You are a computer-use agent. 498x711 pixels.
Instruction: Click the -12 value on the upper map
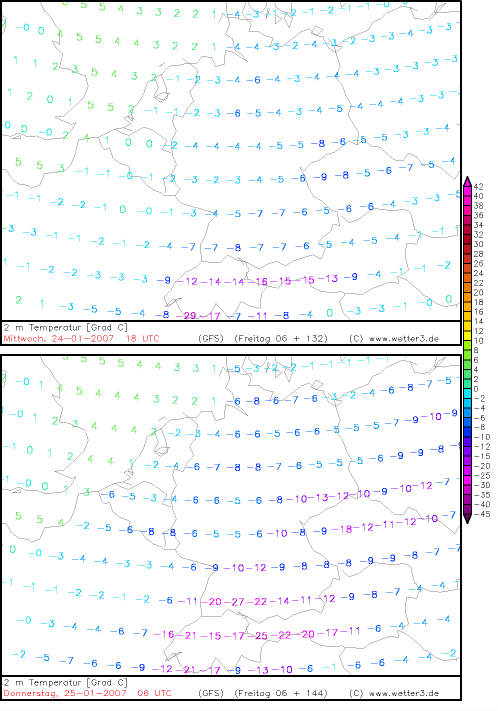click(x=188, y=282)
